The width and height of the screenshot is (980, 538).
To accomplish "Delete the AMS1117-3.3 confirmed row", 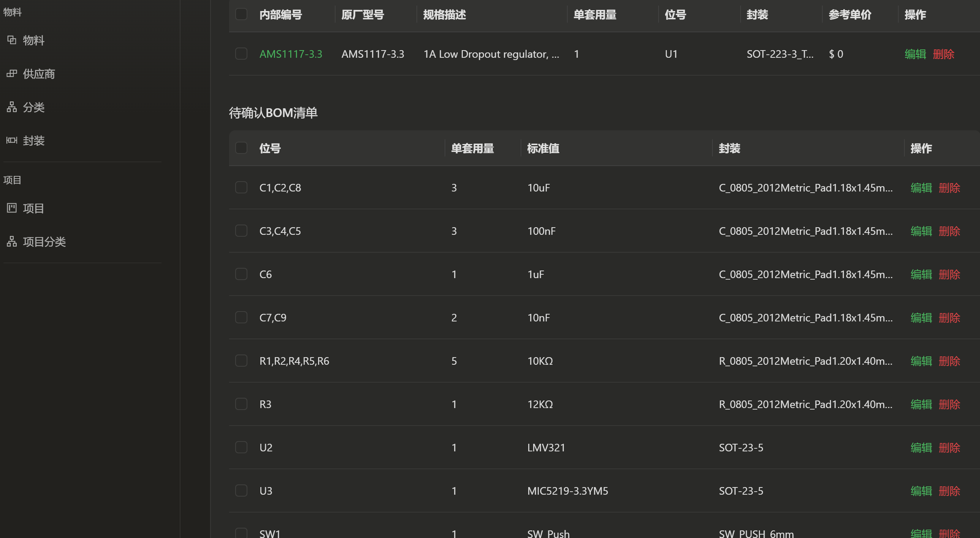I will (944, 54).
